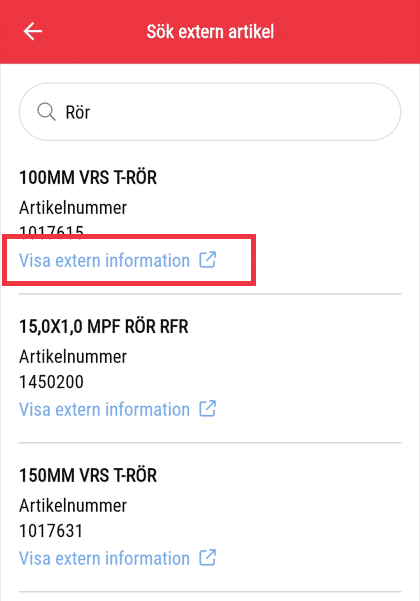Click Visa extern information under article 1017615
Viewport: 420px width, 601px height.
104,261
